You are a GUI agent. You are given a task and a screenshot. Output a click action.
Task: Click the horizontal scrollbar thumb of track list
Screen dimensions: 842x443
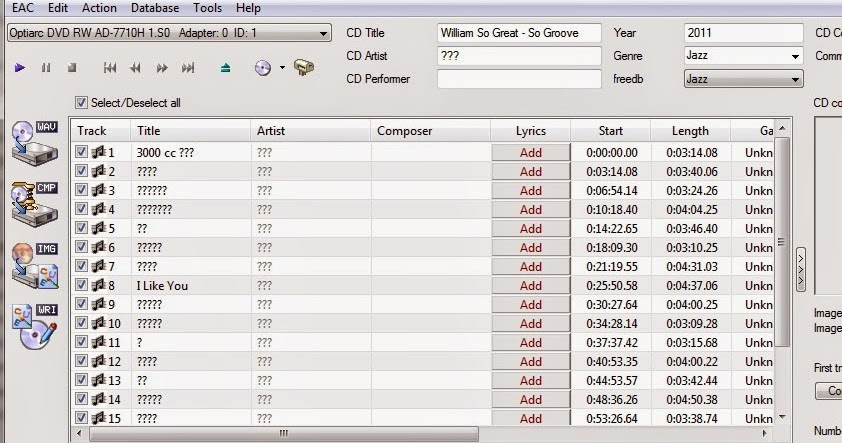point(284,433)
